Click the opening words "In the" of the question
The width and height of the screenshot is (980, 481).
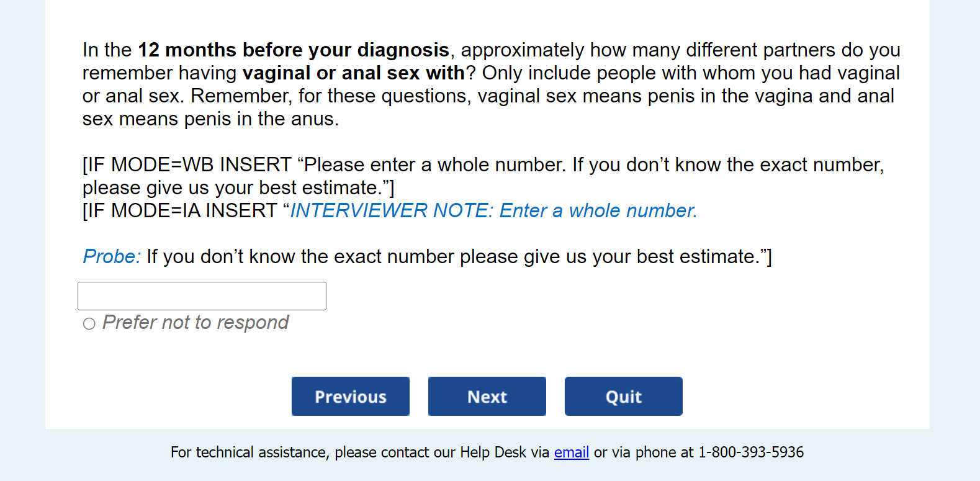point(107,50)
